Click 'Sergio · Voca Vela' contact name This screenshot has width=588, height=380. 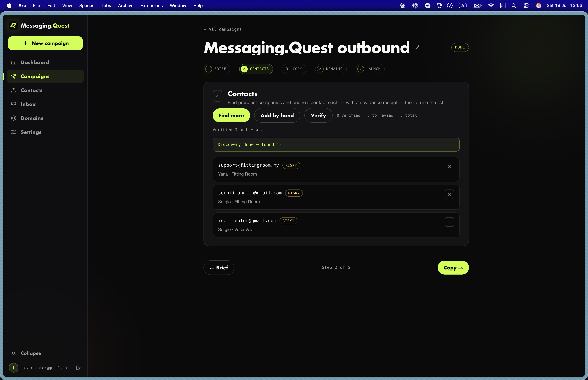tap(236, 229)
